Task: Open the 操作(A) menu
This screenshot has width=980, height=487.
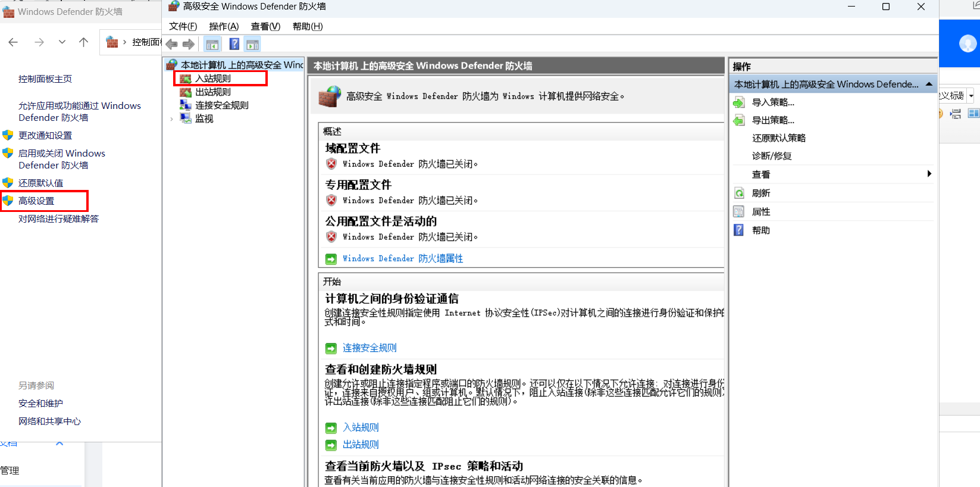Action: click(x=224, y=26)
